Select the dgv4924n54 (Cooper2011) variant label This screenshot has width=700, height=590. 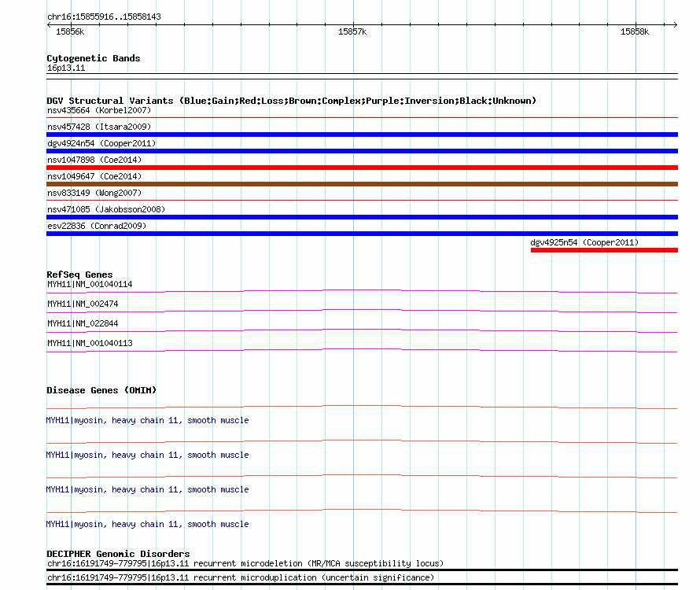101,143
